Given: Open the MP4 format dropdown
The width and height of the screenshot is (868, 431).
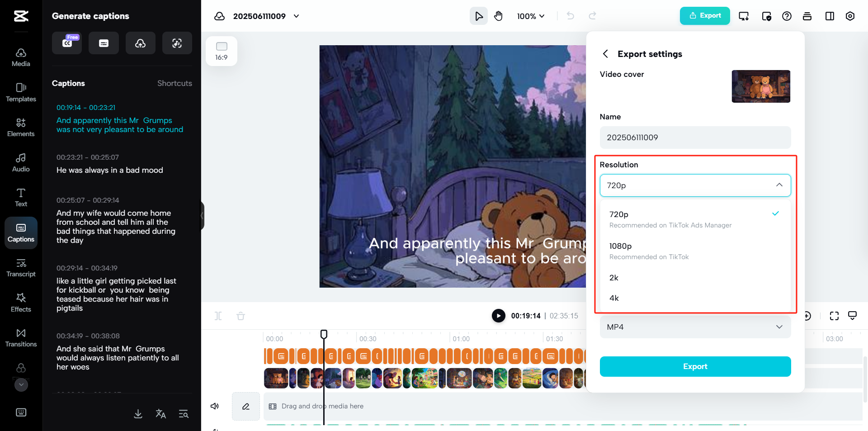Looking at the screenshot, I should click(695, 327).
